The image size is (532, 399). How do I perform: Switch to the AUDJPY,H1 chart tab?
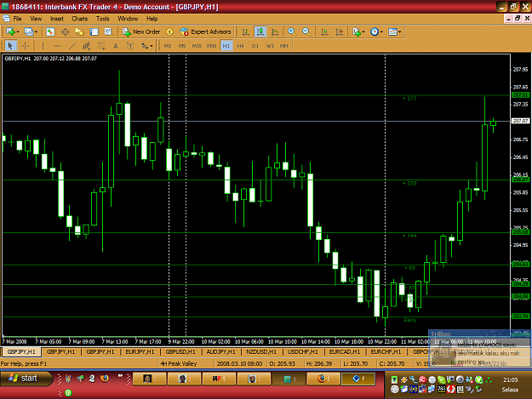(220, 352)
